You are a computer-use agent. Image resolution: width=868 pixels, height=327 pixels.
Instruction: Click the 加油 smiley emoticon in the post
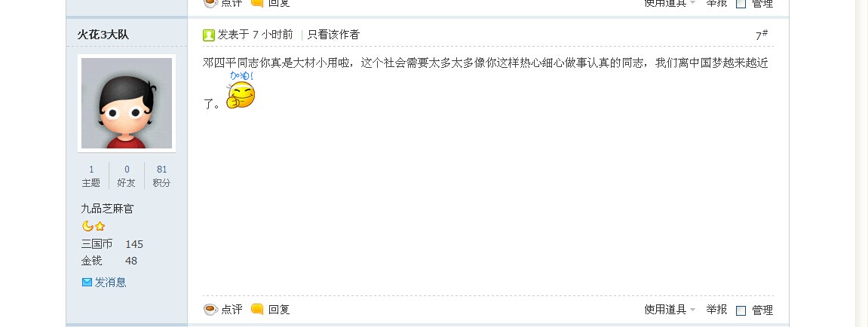coord(241,90)
